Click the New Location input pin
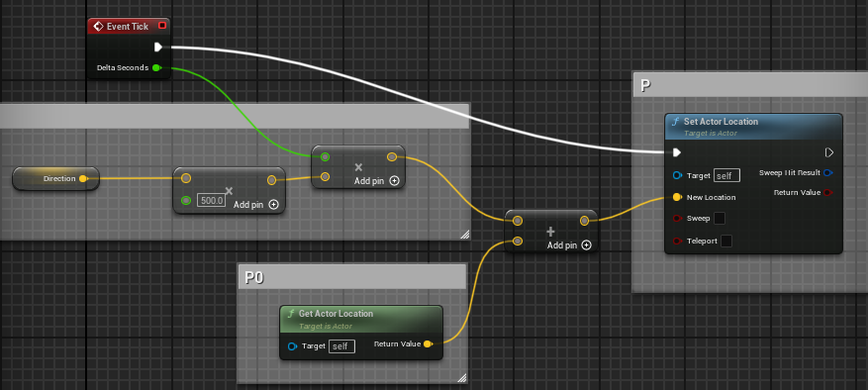The height and width of the screenshot is (390, 868). [676, 197]
